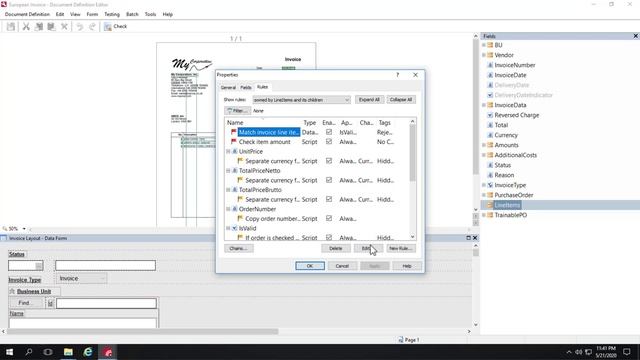Click the Properties dialog help question mark
The height and width of the screenshot is (360, 640).
click(398, 75)
